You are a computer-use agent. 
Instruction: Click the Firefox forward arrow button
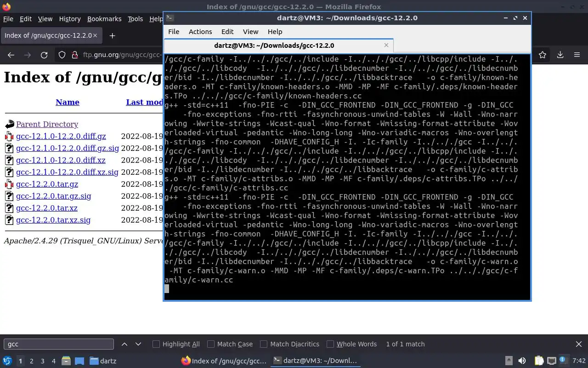tap(28, 55)
